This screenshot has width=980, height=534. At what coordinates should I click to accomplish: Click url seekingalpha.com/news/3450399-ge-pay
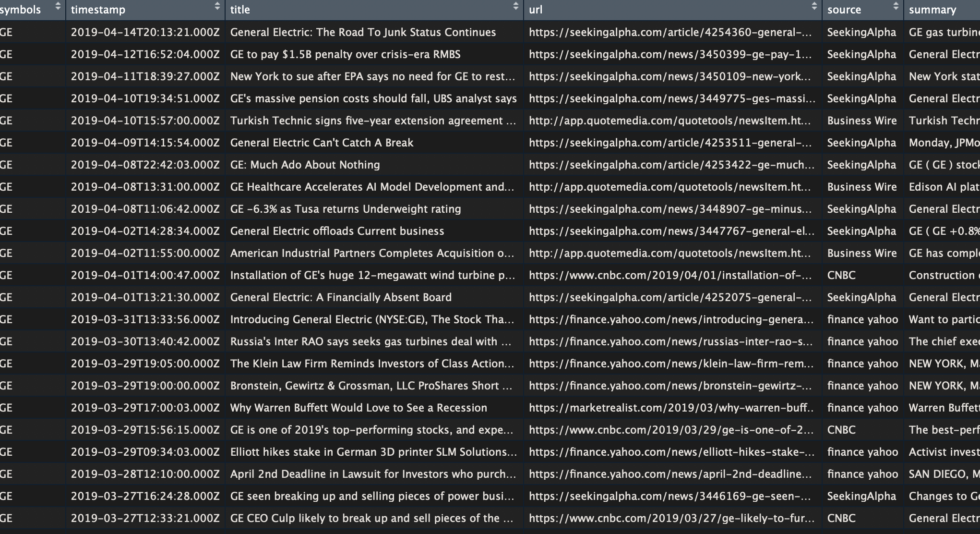(670, 54)
